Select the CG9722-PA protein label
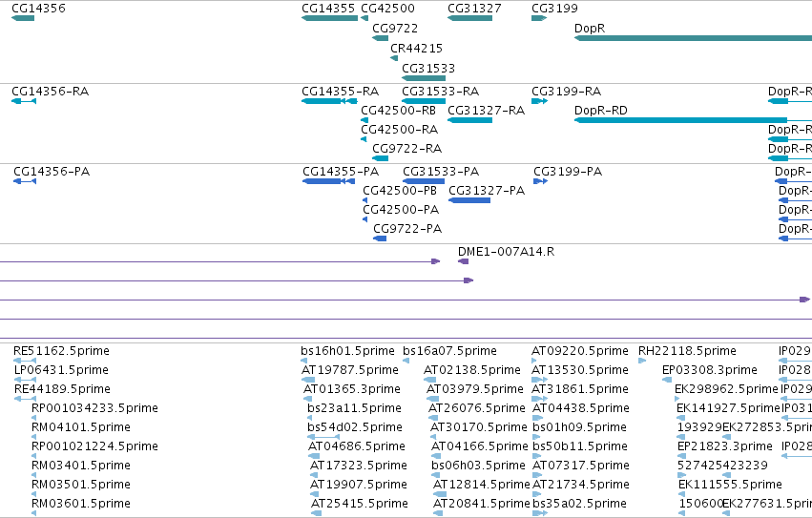 pos(407,230)
